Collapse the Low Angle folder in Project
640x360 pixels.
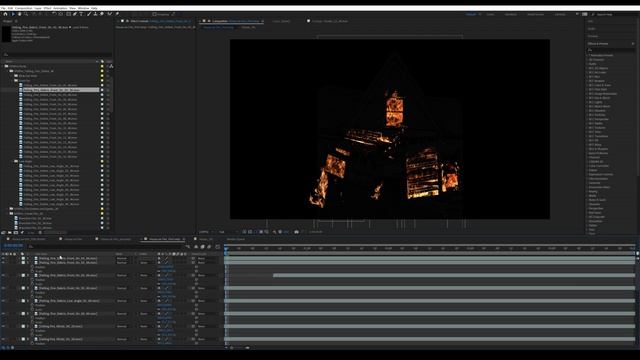13,161
